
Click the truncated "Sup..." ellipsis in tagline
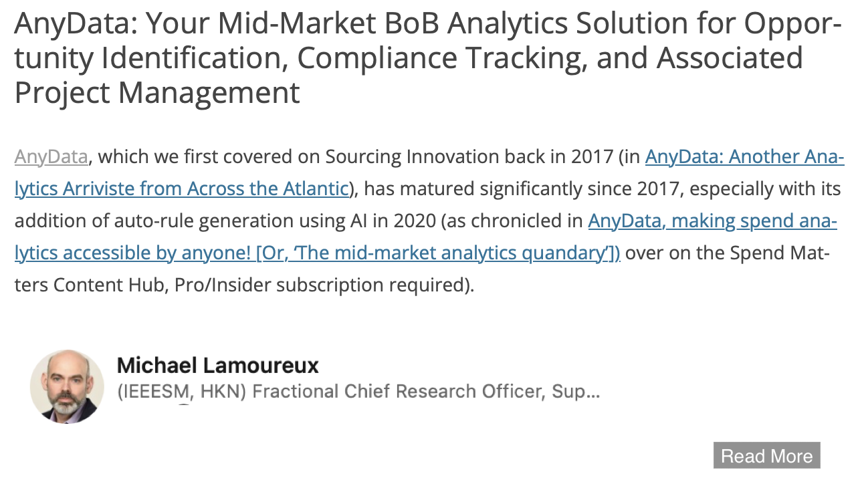[576, 391]
